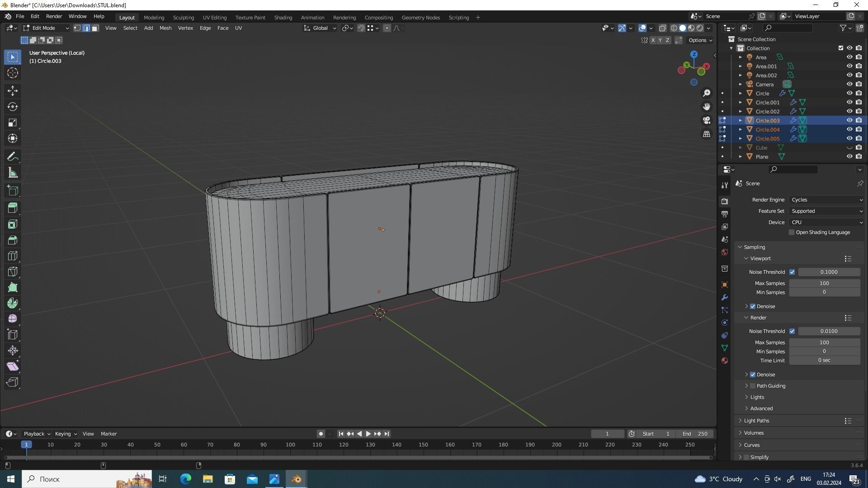Viewport: 868px width, 488px height.
Task: Enable Path Guiding checkbox
Action: pyautogui.click(x=753, y=386)
